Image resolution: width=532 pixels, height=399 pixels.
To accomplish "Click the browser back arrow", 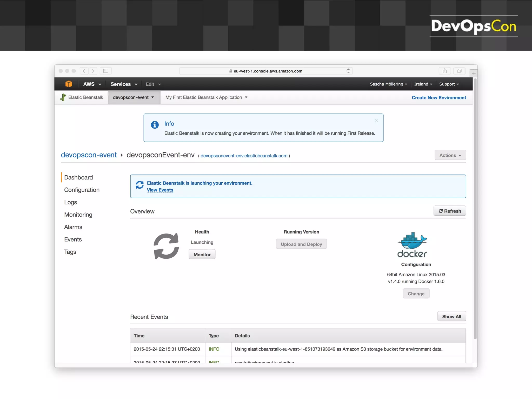I will point(84,71).
